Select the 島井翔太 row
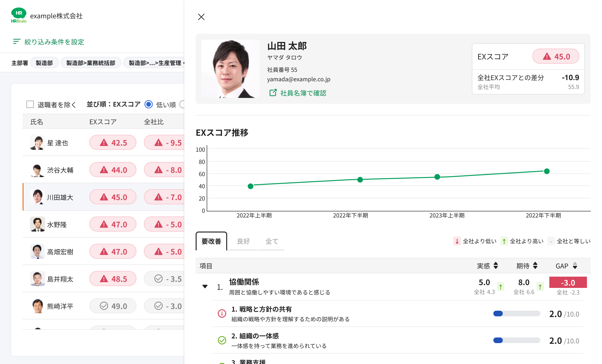602x364 pixels. pyautogui.click(x=103, y=279)
